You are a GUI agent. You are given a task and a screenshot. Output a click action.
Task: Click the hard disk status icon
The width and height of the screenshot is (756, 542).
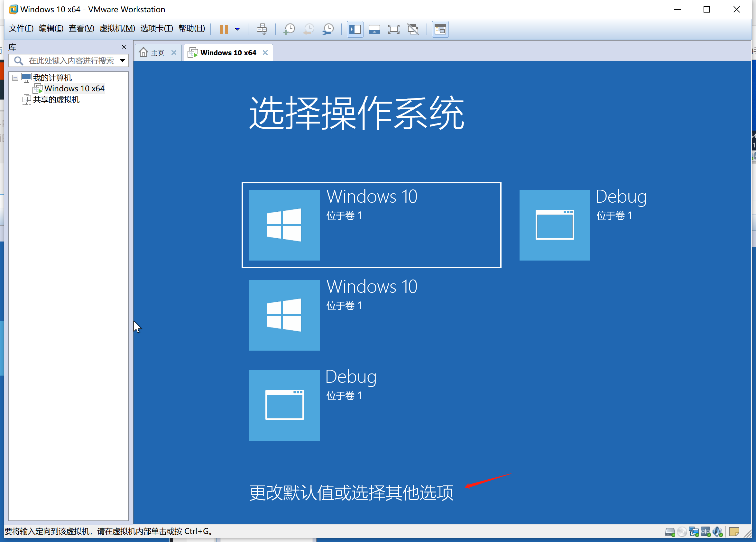coord(670,532)
